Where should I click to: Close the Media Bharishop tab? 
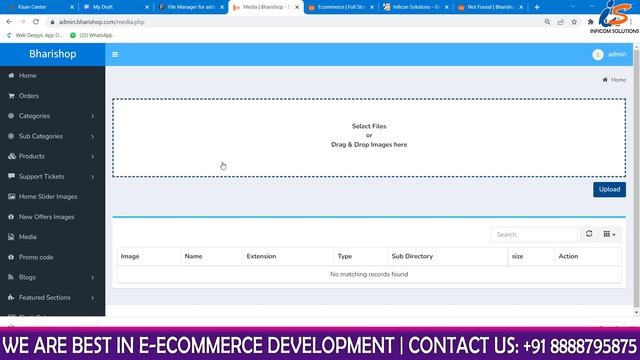point(297,7)
